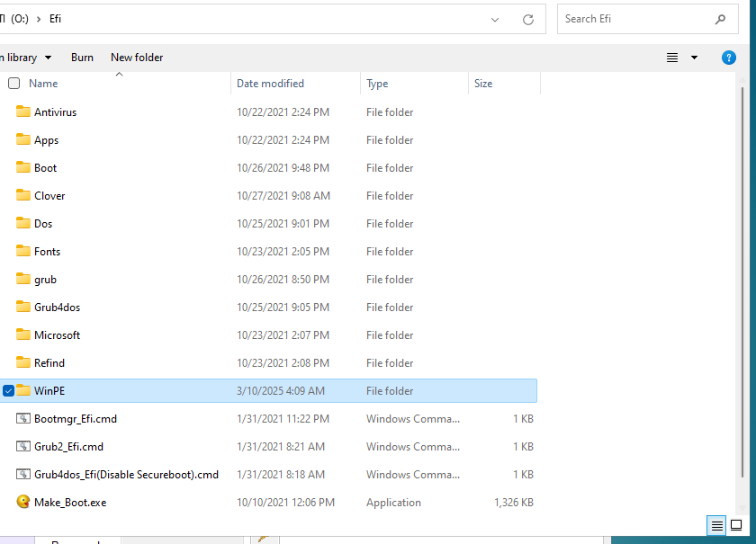Click the WinPE date 3/10/2025 4:09 AM
This screenshot has height=544, width=756.
[281, 391]
